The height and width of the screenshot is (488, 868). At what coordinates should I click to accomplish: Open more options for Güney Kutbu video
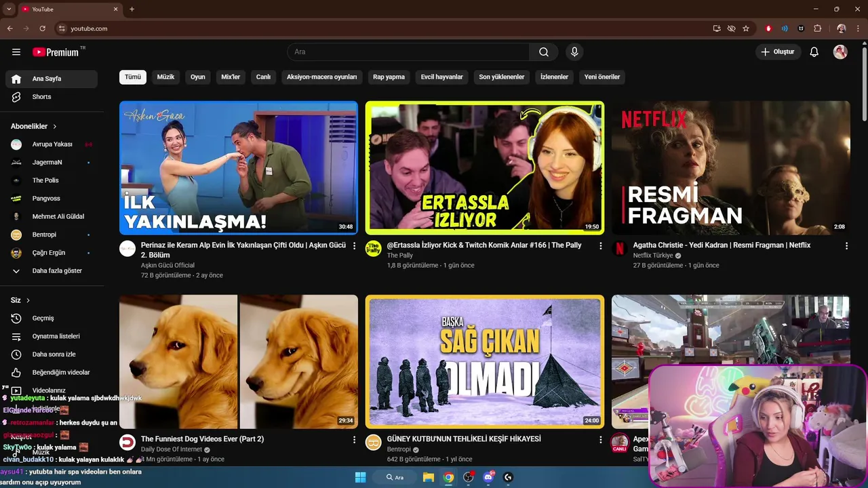click(x=600, y=440)
